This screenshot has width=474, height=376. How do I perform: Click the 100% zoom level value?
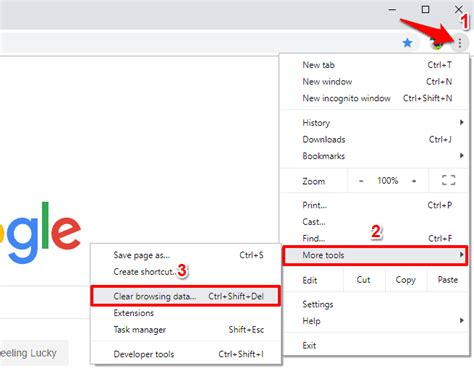[388, 181]
